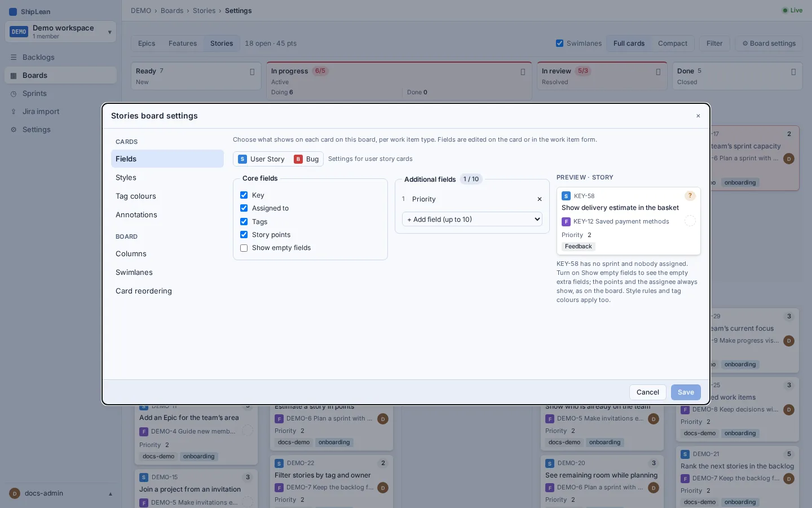812x508 pixels.
Task: Remove the Priority additional field
Action: click(540, 199)
